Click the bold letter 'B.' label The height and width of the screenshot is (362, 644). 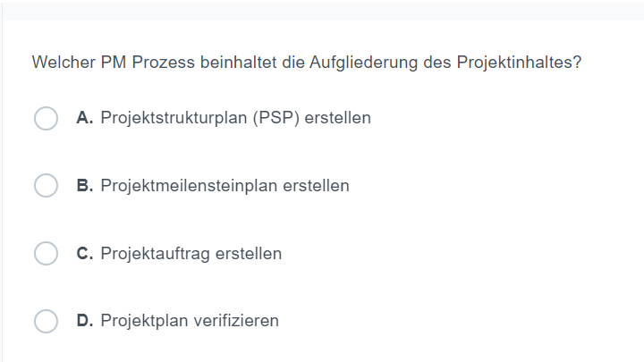point(85,186)
